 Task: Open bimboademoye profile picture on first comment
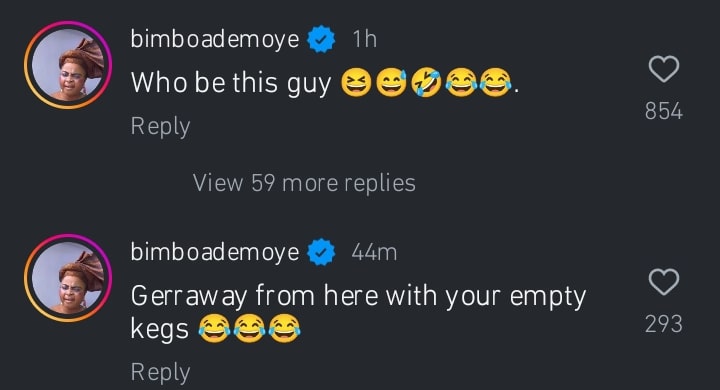pyautogui.click(x=68, y=65)
